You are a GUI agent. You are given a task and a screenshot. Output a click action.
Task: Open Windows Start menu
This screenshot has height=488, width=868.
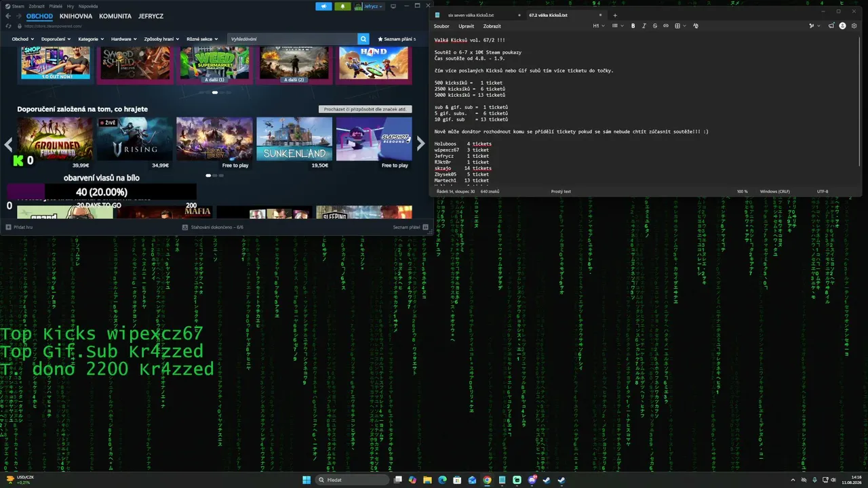(x=307, y=480)
